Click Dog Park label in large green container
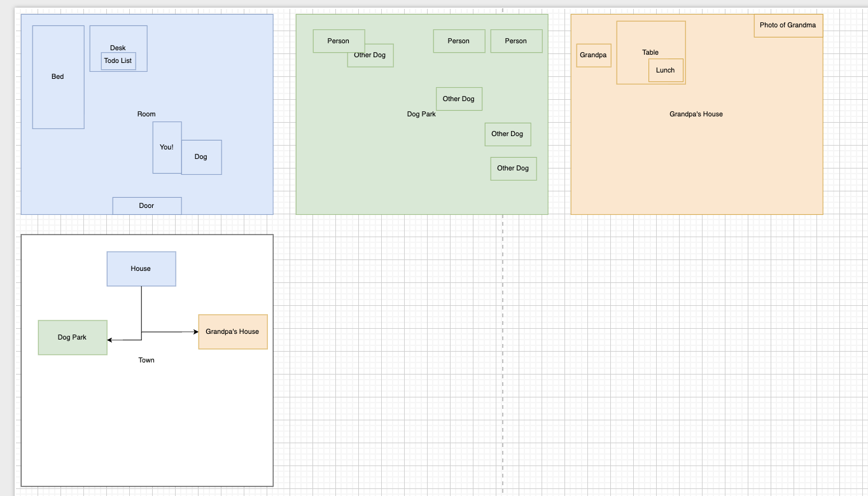This screenshot has width=868, height=496. (x=421, y=114)
